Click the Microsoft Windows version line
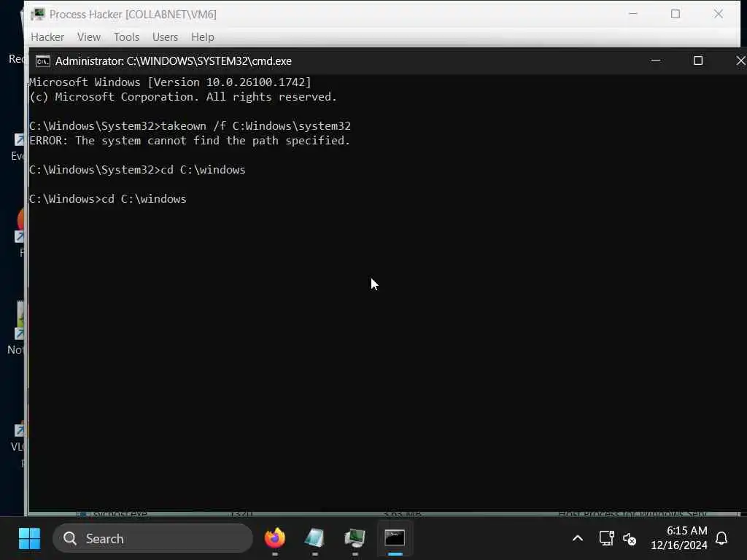The image size is (747, 560). (170, 82)
